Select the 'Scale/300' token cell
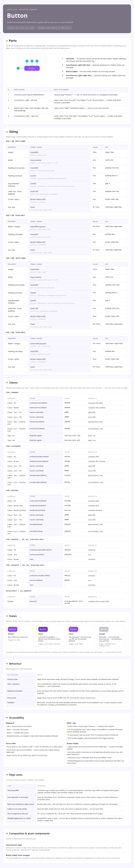 tap(34, 285)
